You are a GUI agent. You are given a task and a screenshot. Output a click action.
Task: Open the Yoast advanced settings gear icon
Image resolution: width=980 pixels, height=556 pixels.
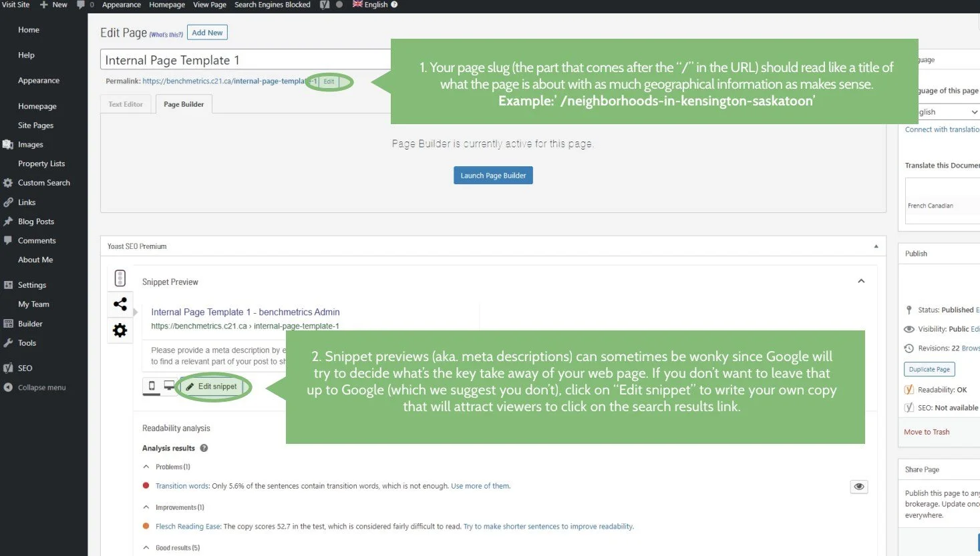pyautogui.click(x=120, y=330)
